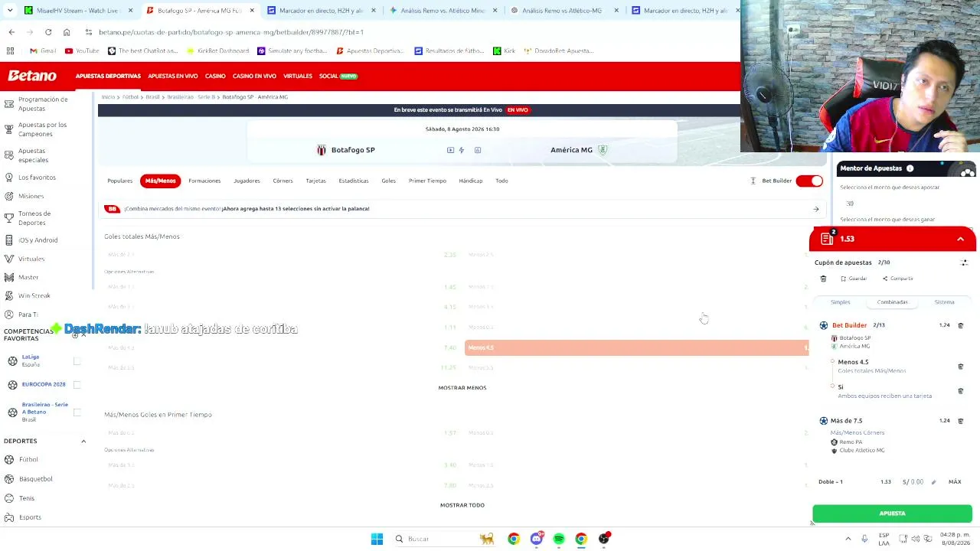Image resolution: width=980 pixels, height=551 pixels.
Task: Edit the stake amount with the pencil icon
Action: pos(933,482)
